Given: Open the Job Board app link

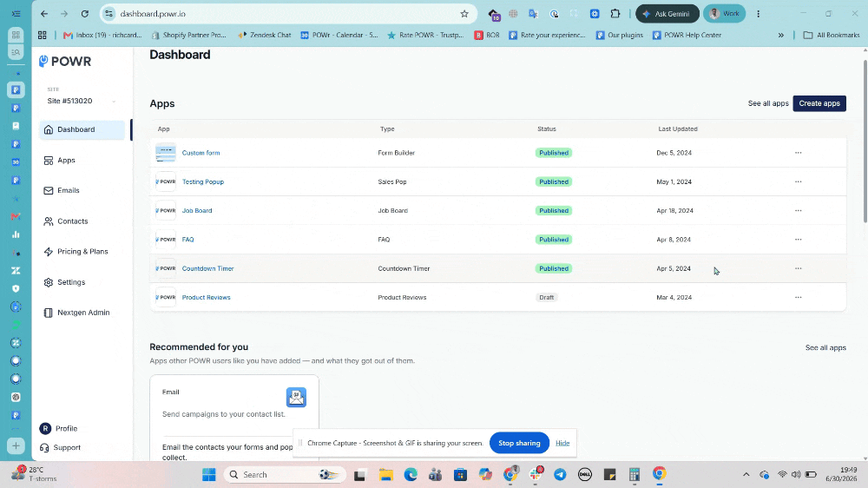Looking at the screenshot, I should 197,210.
